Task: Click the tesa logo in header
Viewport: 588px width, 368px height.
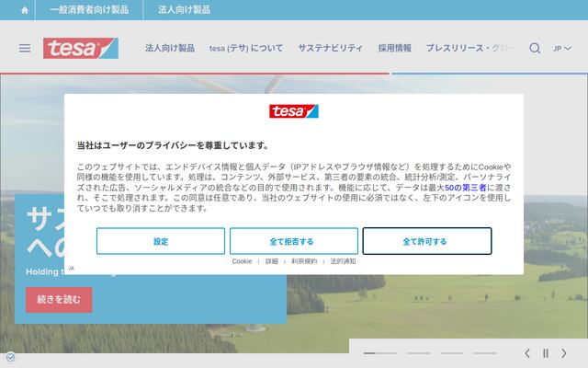Action: click(x=81, y=48)
